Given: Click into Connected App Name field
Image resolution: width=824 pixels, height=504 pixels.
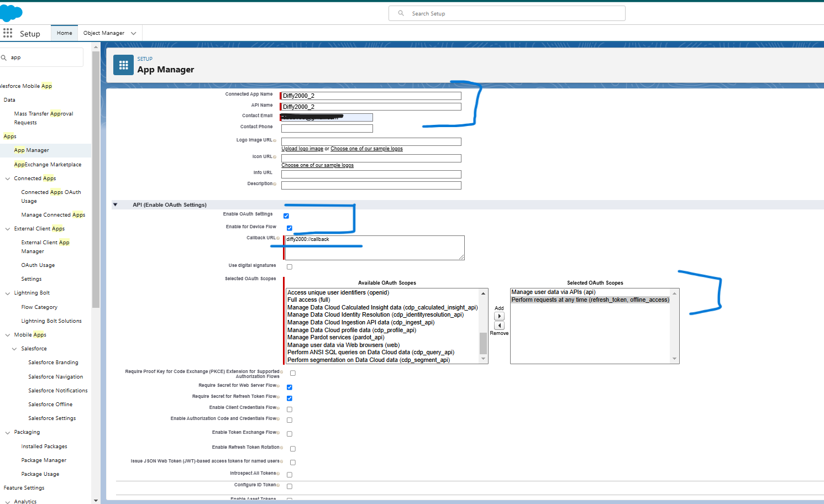Looking at the screenshot, I should click(371, 96).
